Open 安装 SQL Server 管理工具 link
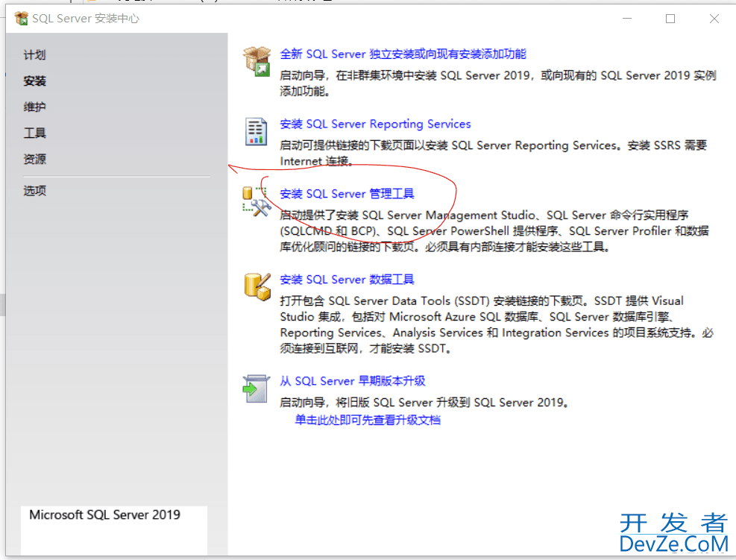Image resolution: width=736 pixels, height=560 pixels. 347,193
